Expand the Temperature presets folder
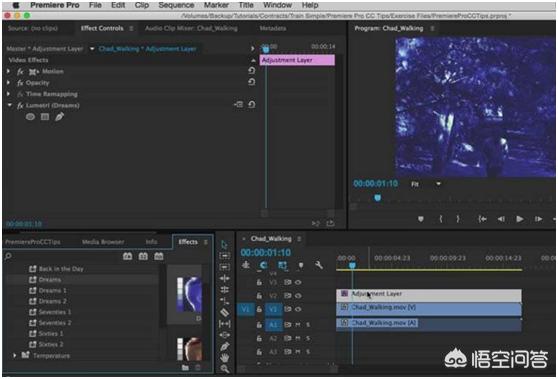558x379 pixels. [x=15, y=355]
